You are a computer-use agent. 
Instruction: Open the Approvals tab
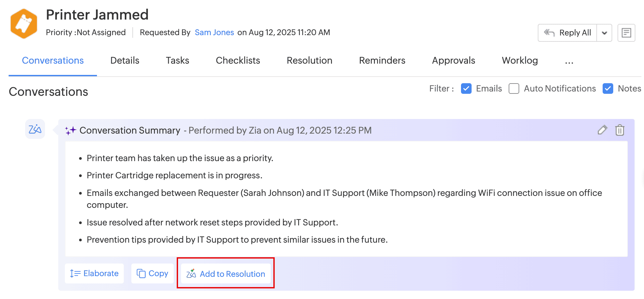coord(453,60)
